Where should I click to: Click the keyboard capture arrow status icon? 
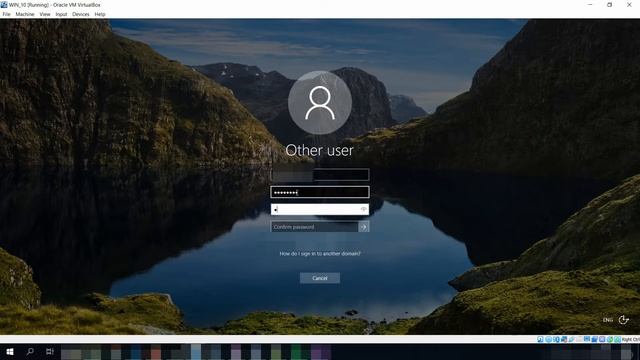[x=618, y=339]
